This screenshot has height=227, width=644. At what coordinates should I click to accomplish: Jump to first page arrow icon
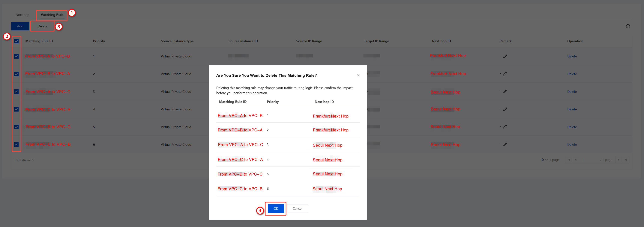(x=569, y=160)
